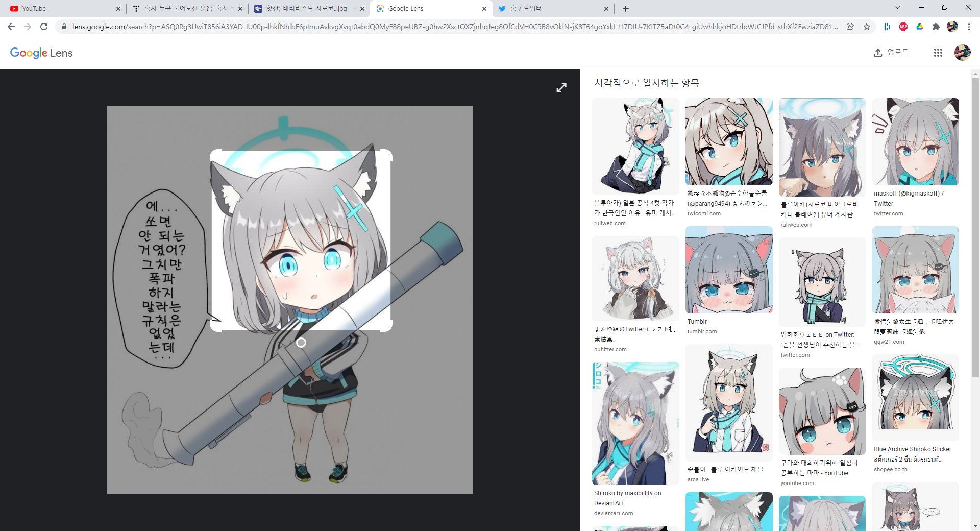This screenshot has height=531, width=980.
Task: Click the address bar URL
Action: tap(454, 27)
